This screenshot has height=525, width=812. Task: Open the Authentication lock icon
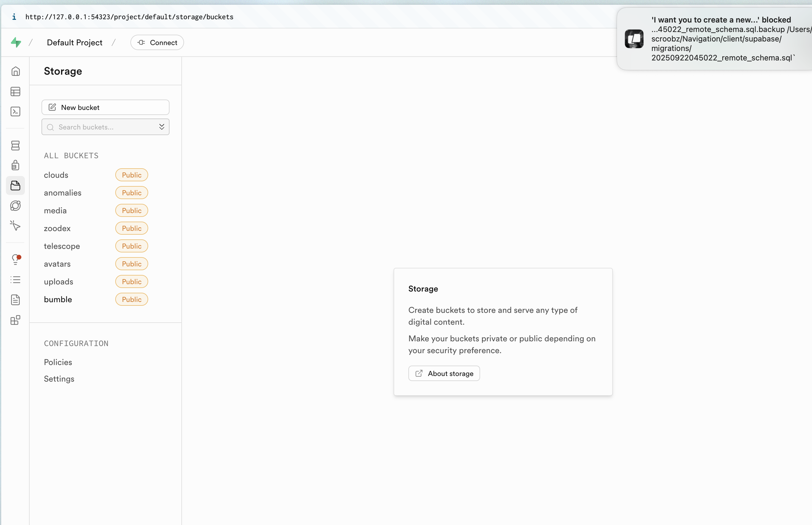pyautogui.click(x=15, y=165)
